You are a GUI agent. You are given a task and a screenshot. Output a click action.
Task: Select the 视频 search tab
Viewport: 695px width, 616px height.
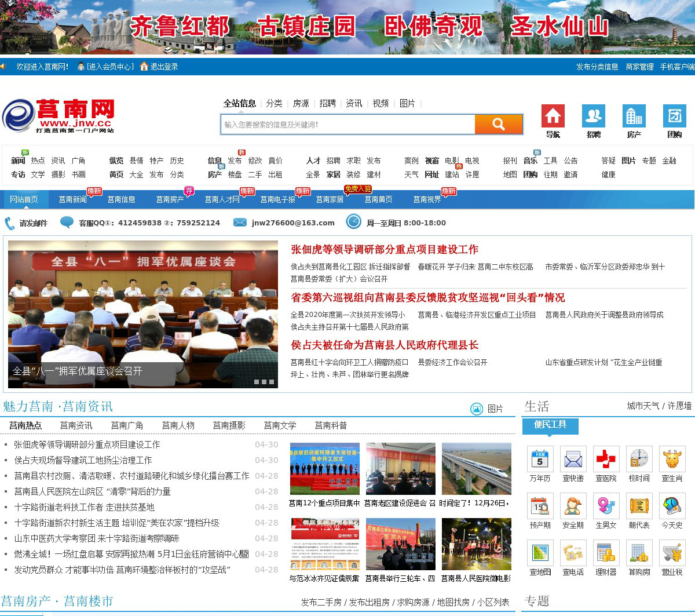381,103
